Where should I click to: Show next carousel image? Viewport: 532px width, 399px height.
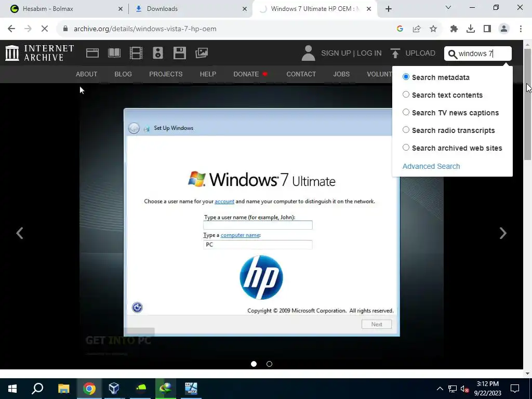(x=503, y=233)
